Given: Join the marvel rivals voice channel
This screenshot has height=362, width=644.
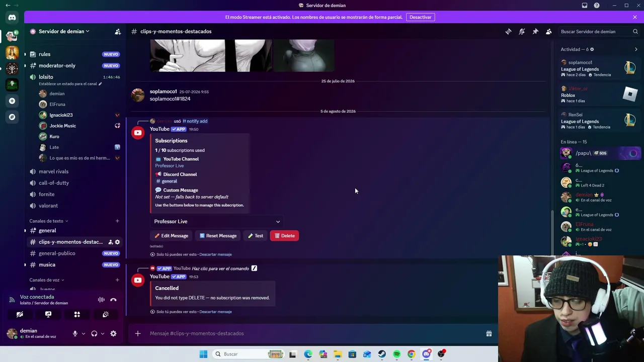Looking at the screenshot, I should tap(74, 171).
